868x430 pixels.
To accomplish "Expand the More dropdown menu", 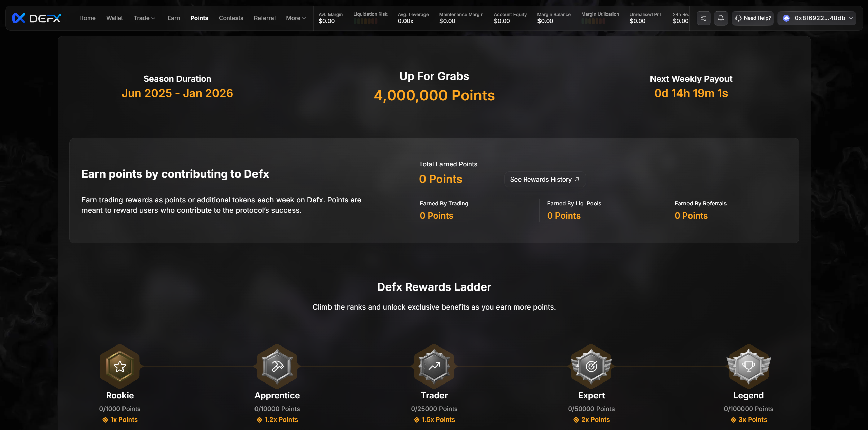I will pyautogui.click(x=296, y=18).
